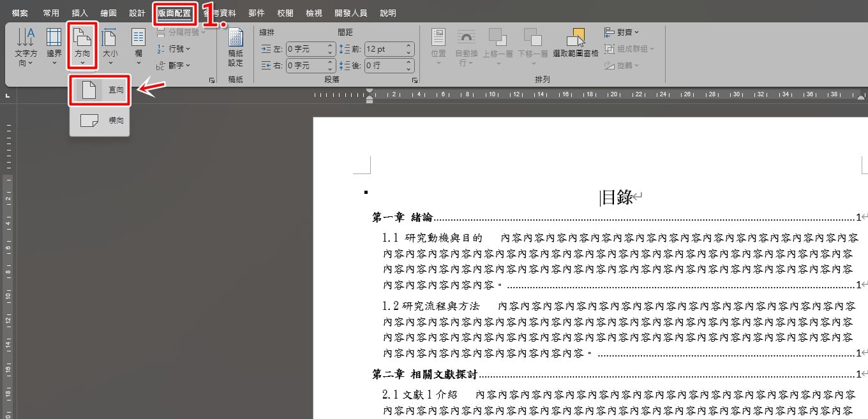Adjust the spacing after stepper arrows
This screenshot has height=419, width=868.
tap(409, 66)
